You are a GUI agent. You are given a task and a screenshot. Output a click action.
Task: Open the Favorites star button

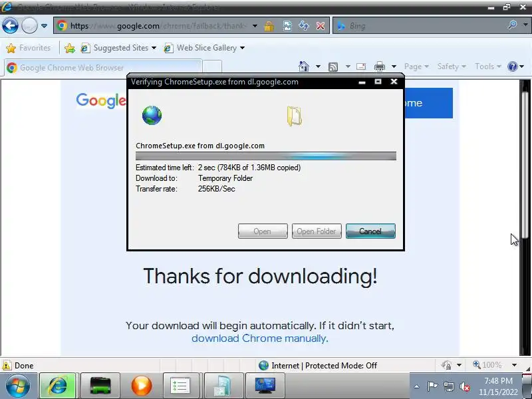pyautogui.click(x=28, y=48)
